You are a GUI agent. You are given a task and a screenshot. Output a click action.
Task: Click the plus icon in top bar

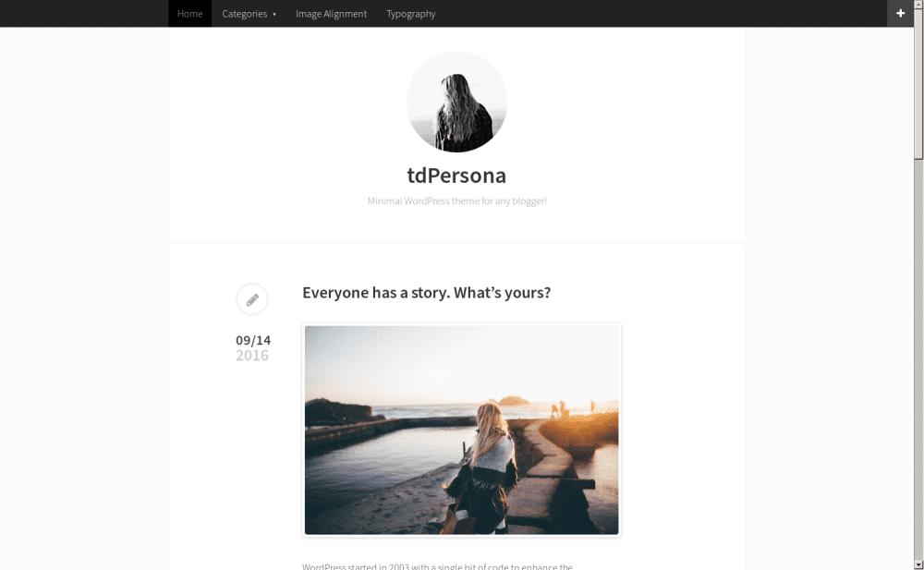click(x=900, y=13)
